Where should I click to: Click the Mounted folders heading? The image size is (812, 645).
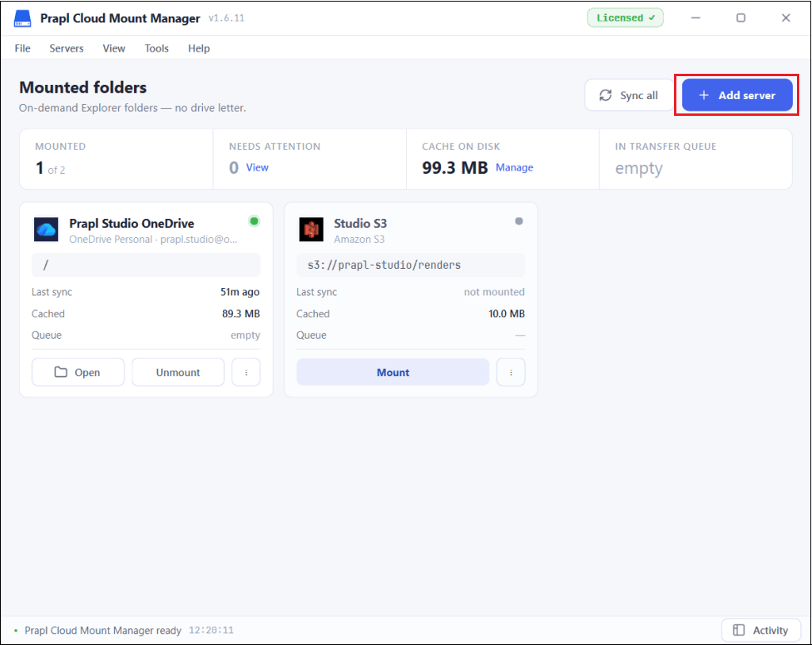[82, 87]
